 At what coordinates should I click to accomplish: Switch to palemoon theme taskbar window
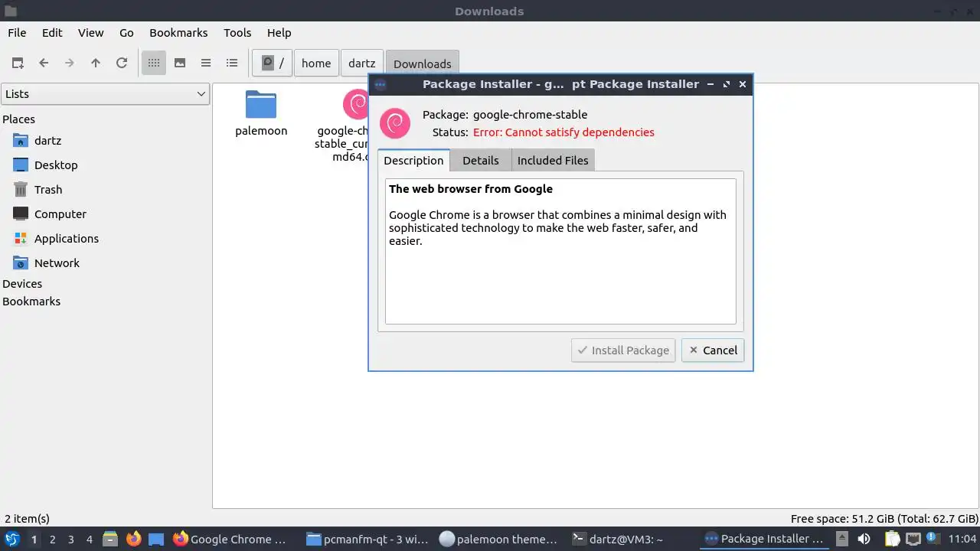pyautogui.click(x=499, y=540)
